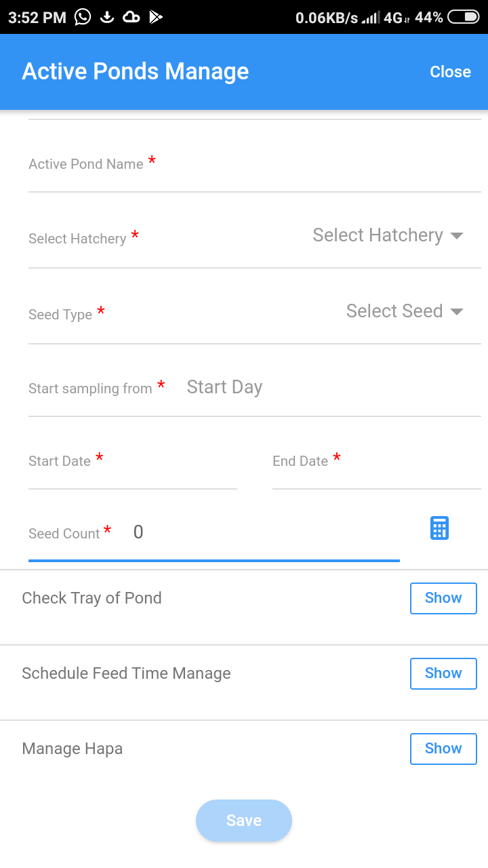Screen dimensions: 488x868
Task: Open the seed count calculator icon
Action: pyautogui.click(x=439, y=528)
